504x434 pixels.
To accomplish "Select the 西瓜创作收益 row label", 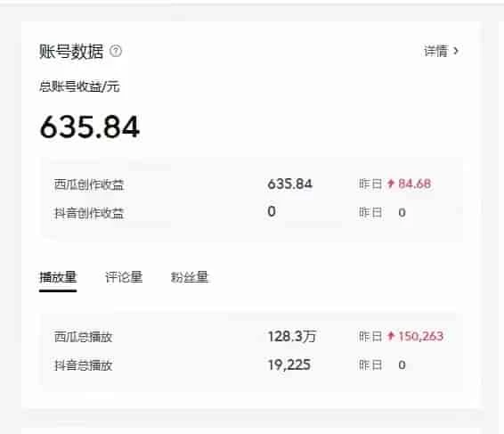I will 89,184.
